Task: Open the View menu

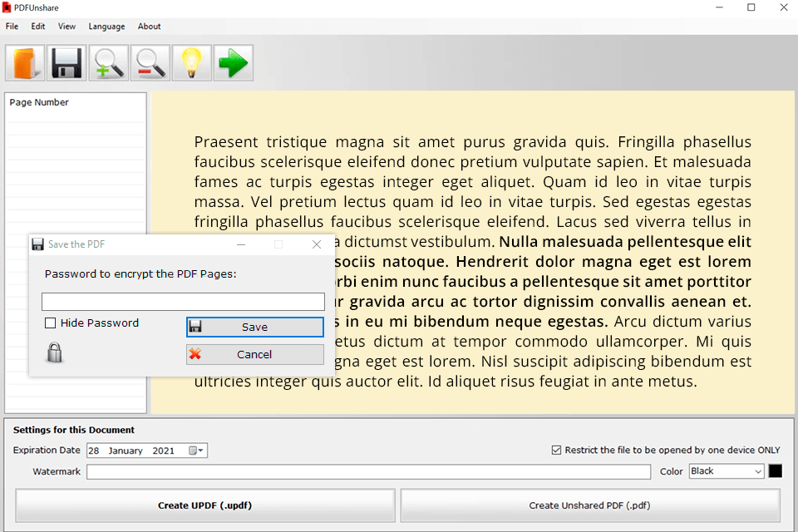Action: (x=66, y=27)
